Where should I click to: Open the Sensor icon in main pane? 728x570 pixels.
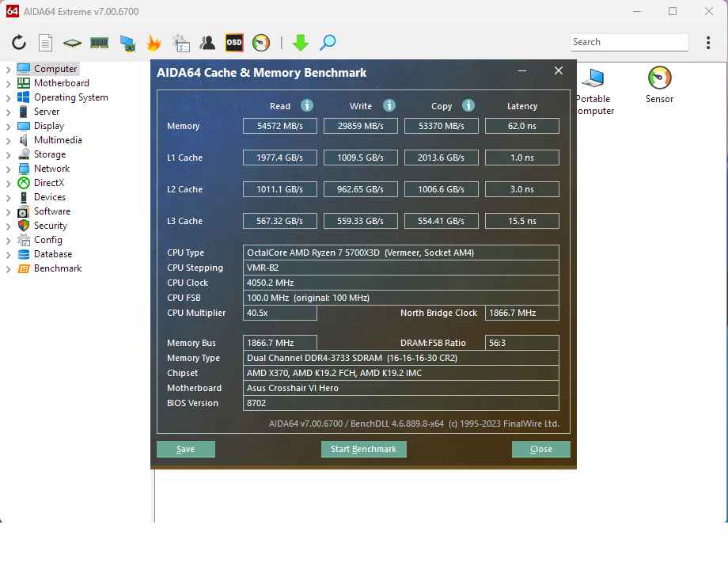[x=659, y=78]
